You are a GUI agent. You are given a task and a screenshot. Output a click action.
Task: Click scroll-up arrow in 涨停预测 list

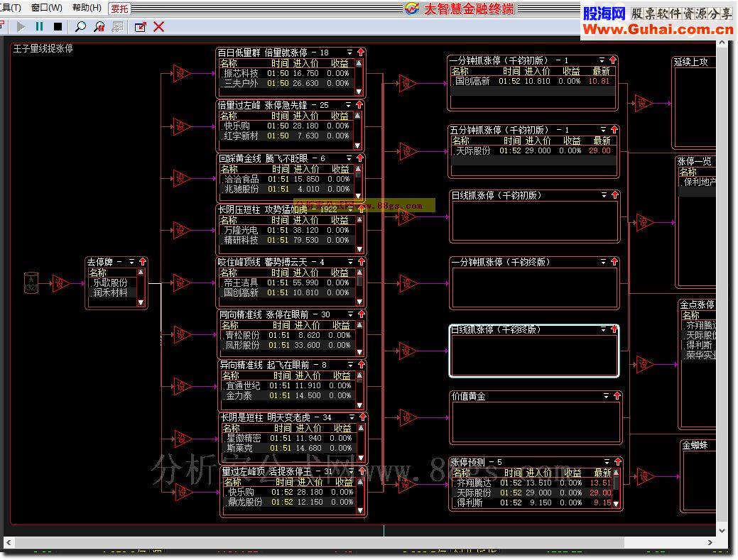tap(616, 473)
